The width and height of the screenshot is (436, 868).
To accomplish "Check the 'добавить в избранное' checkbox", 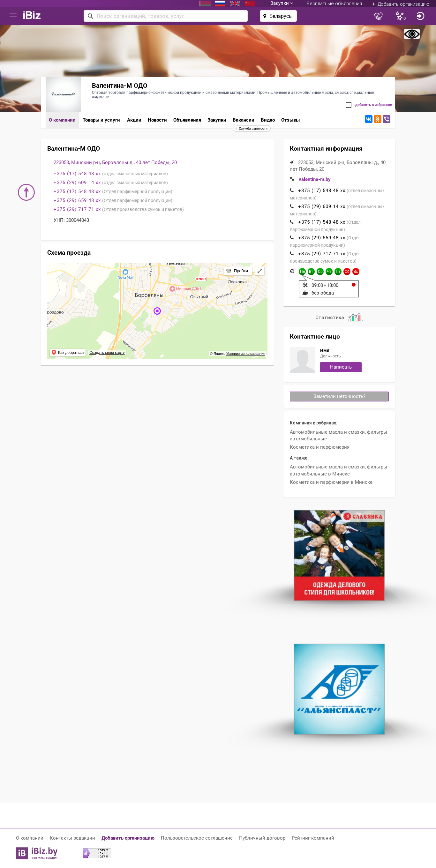I will tap(349, 105).
